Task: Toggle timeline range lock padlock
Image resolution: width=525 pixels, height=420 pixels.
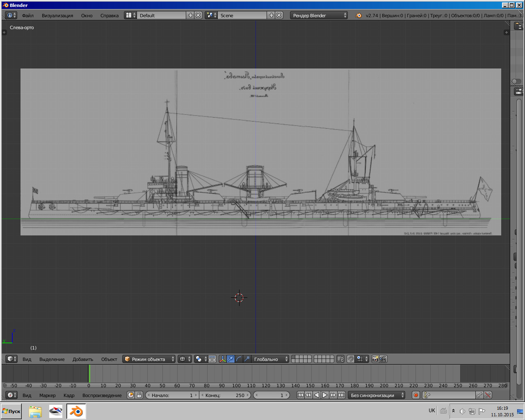Action: point(139,395)
